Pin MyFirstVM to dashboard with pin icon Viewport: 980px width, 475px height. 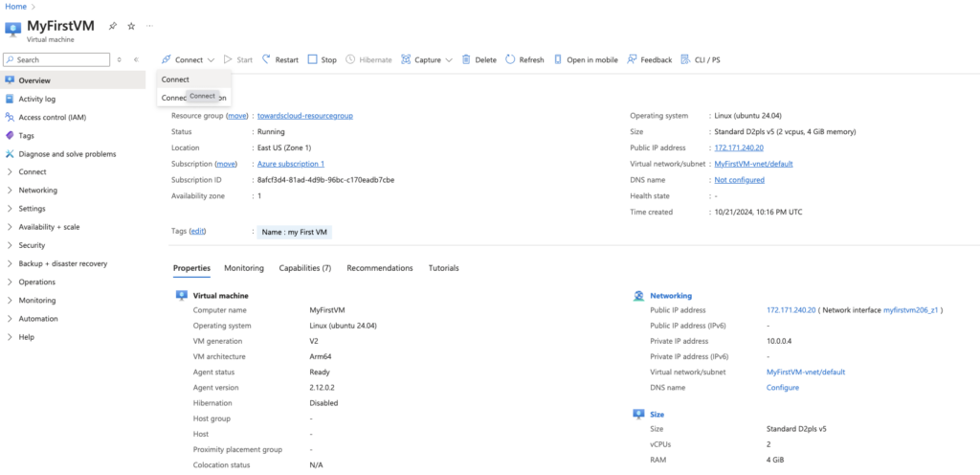pyautogui.click(x=113, y=26)
